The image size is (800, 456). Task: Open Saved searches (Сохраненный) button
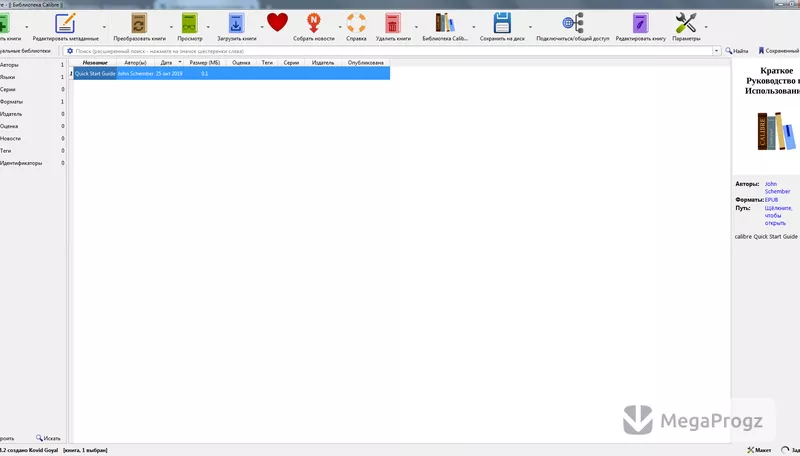point(779,51)
